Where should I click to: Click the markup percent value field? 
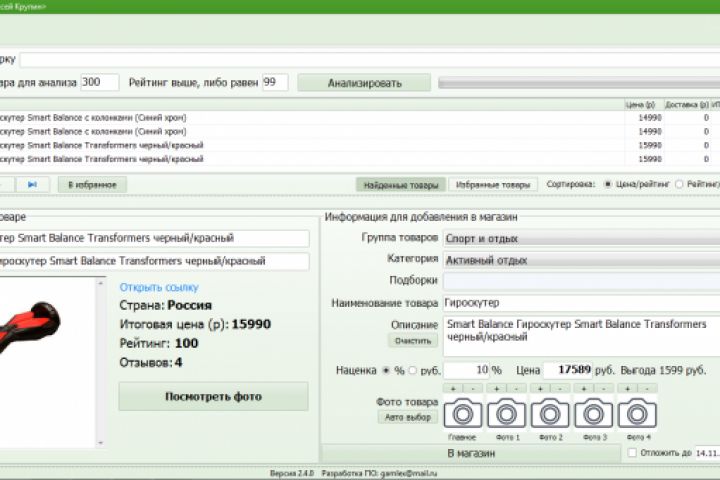click(466, 370)
